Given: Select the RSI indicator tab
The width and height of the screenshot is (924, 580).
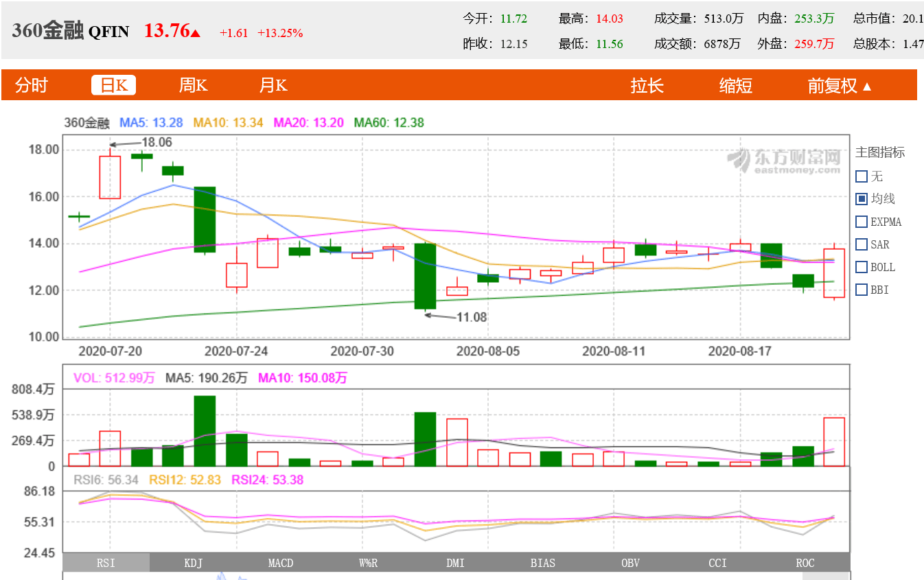Looking at the screenshot, I should pos(106,563).
